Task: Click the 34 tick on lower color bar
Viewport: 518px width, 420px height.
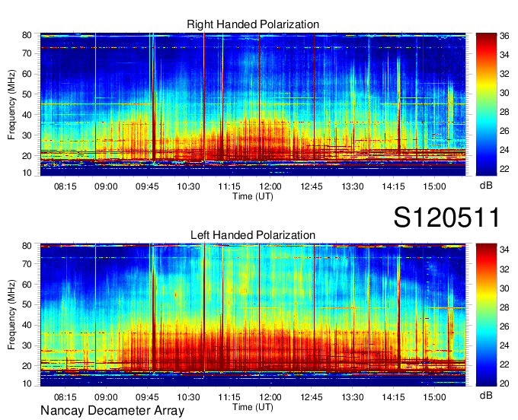Action: [504, 250]
